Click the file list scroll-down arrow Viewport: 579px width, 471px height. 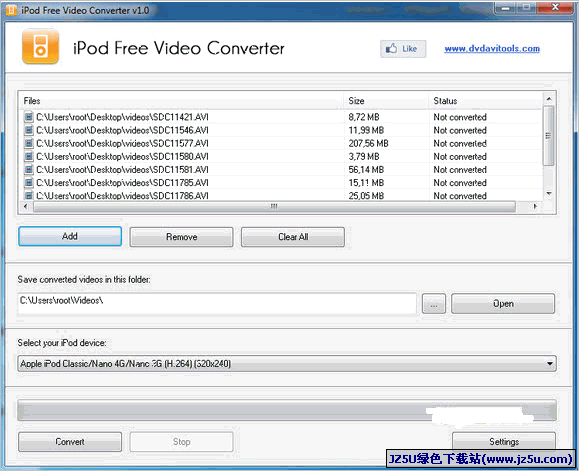point(549,193)
